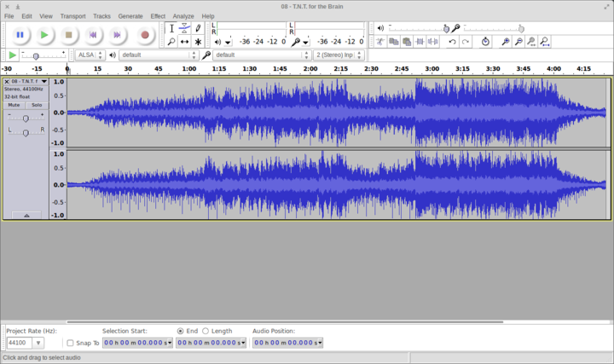Mute the T.N.T. track
The image size is (614, 364).
pyautogui.click(x=14, y=105)
